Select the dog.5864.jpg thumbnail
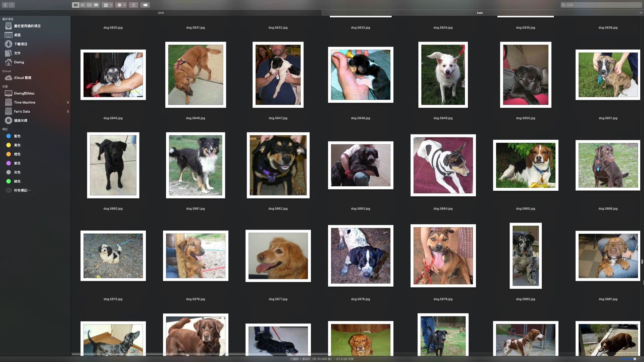Viewport: 644px width, 362px height. pos(443,165)
